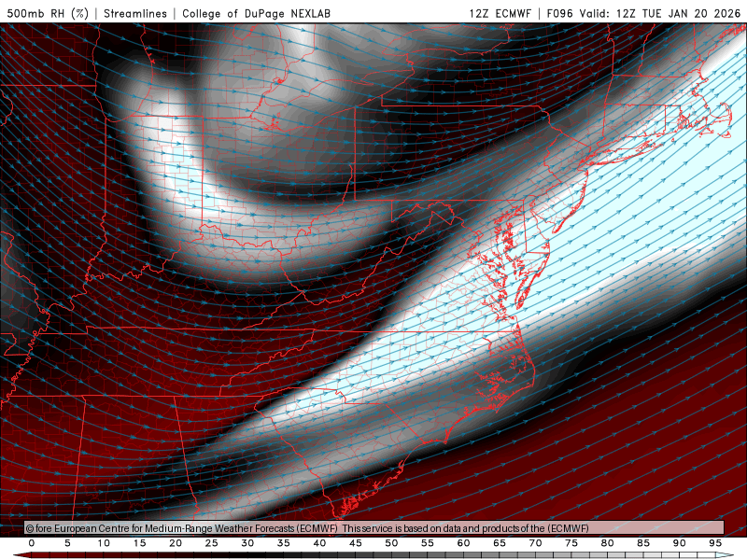Click the ECMWF copyright notice banner
The width and height of the screenshot is (747, 560).
click(x=374, y=528)
